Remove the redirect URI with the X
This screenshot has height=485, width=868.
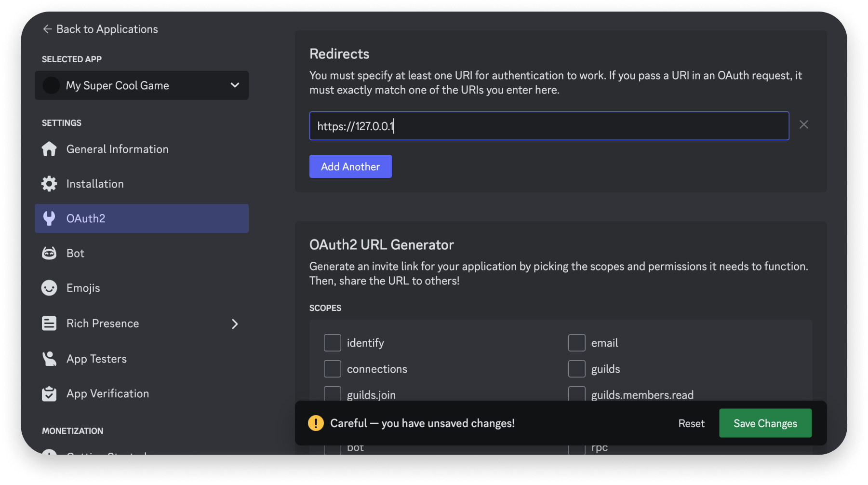(x=803, y=124)
